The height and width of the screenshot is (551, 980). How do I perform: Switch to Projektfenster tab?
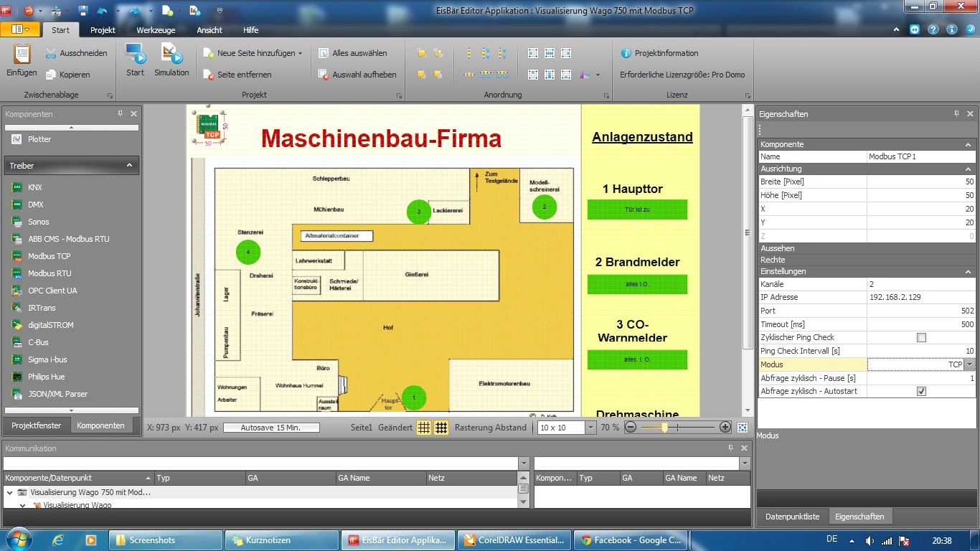pyautogui.click(x=37, y=425)
